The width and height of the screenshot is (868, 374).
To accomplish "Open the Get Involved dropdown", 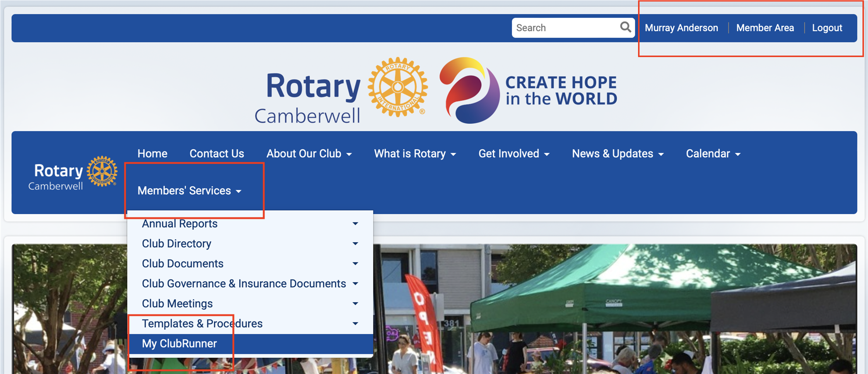I will (514, 154).
